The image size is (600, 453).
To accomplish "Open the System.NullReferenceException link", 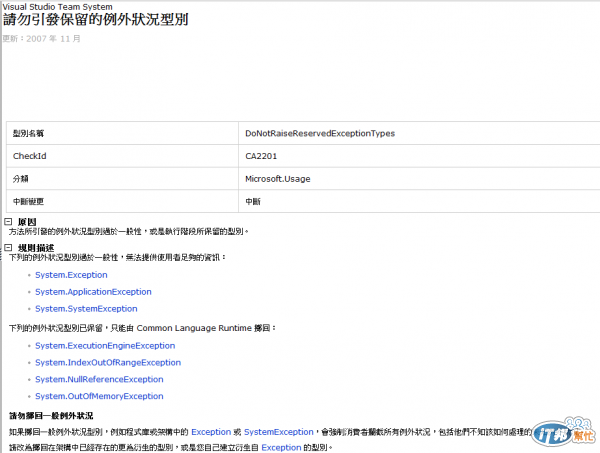I will 99,379.
